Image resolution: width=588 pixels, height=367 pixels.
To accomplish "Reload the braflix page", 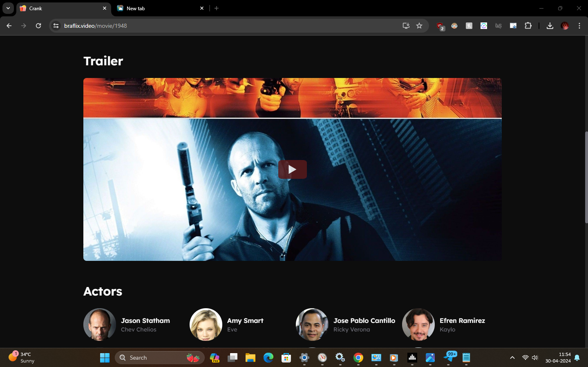I will pos(38,26).
